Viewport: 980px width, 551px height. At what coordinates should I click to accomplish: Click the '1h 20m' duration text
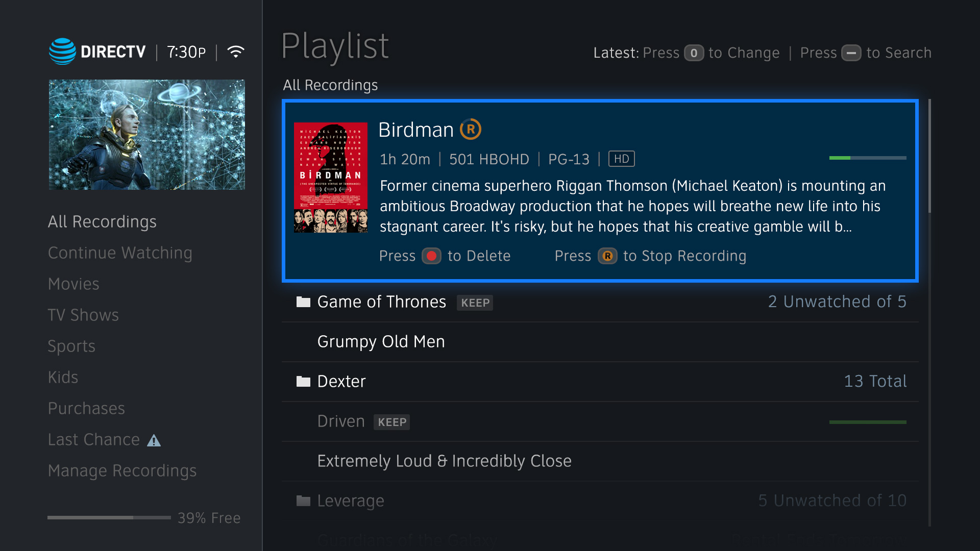tap(405, 160)
